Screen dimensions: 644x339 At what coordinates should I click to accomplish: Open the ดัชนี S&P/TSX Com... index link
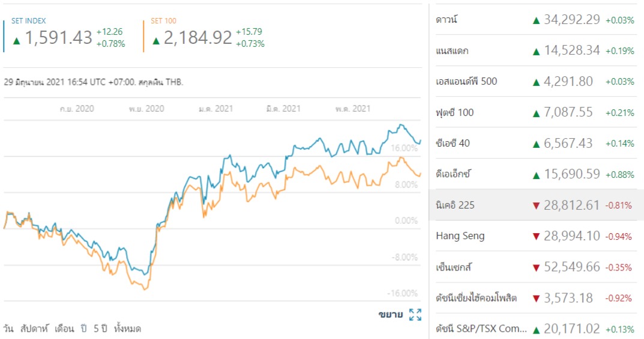(x=482, y=329)
